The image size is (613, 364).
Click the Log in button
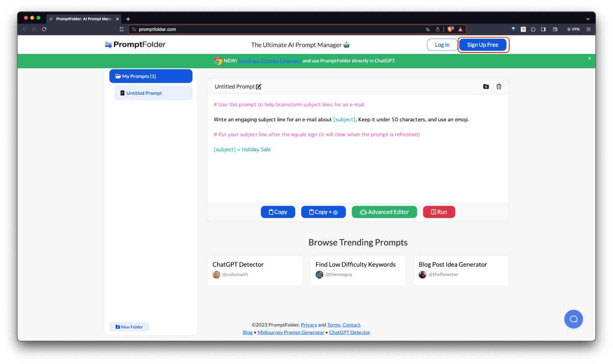point(442,45)
